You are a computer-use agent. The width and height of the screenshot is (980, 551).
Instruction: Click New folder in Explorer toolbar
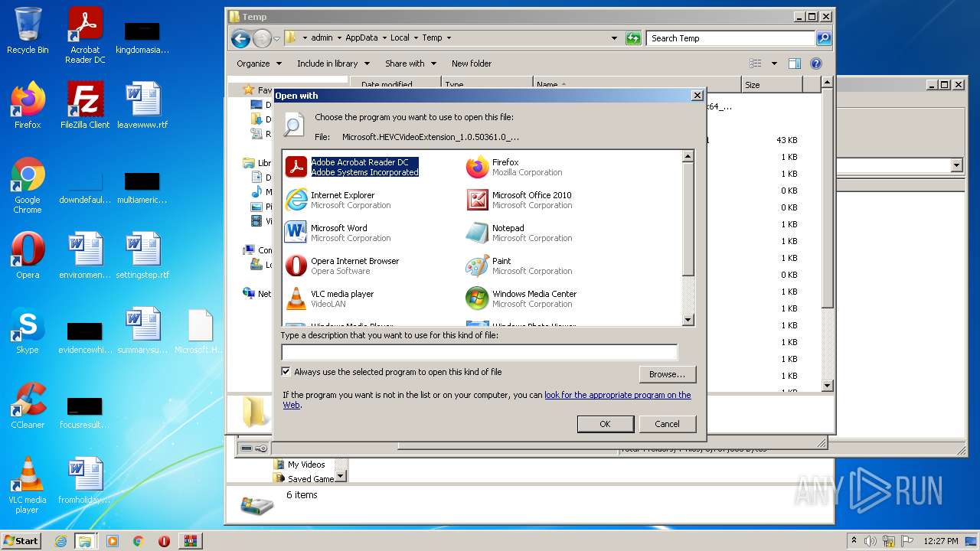[x=472, y=64]
